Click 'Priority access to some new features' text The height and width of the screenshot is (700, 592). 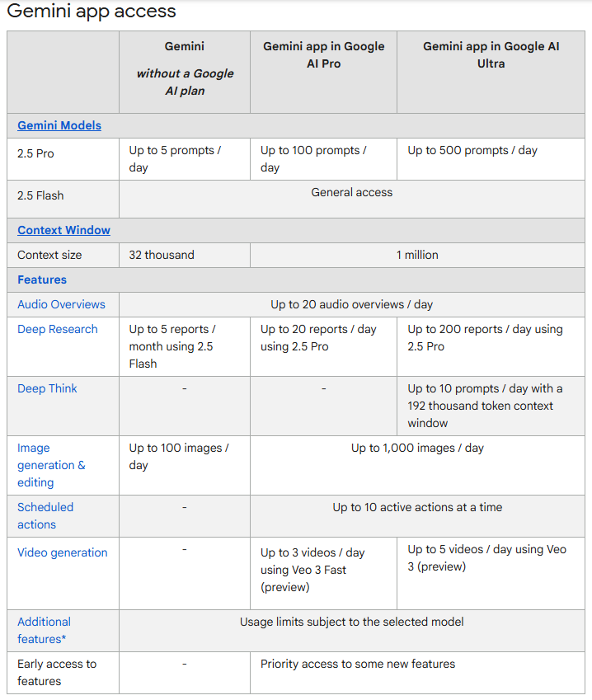[358, 663]
